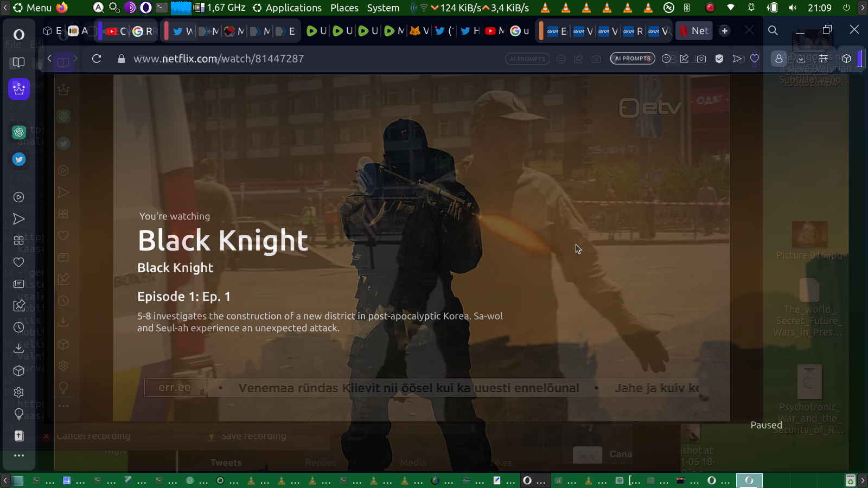The image size is (868, 488).
Task: Open the Menu on top panel
Action: click(x=33, y=8)
